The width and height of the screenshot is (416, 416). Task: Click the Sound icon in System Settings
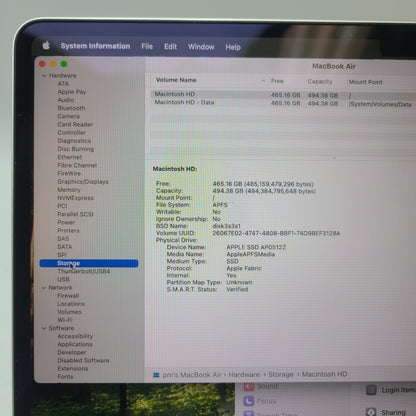(249, 386)
